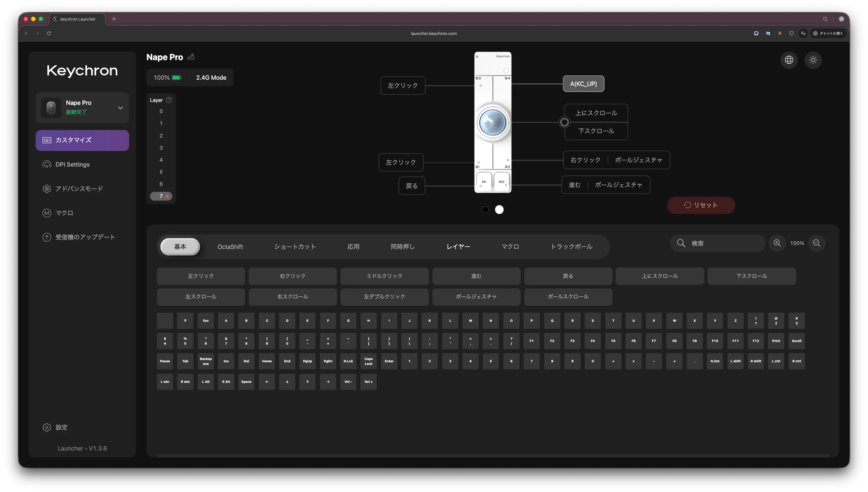Select 上にスクロール wheel mapping
The width and height of the screenshot is (868, 492).
point(596,113)
